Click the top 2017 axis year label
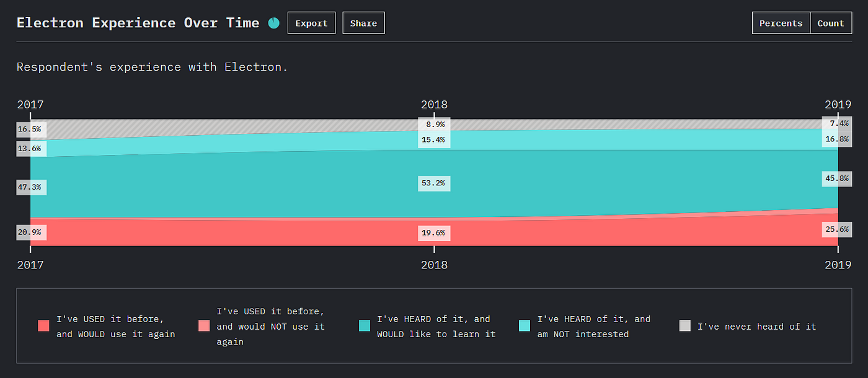Screen dimensions: 868x378 tap(30, 105)
